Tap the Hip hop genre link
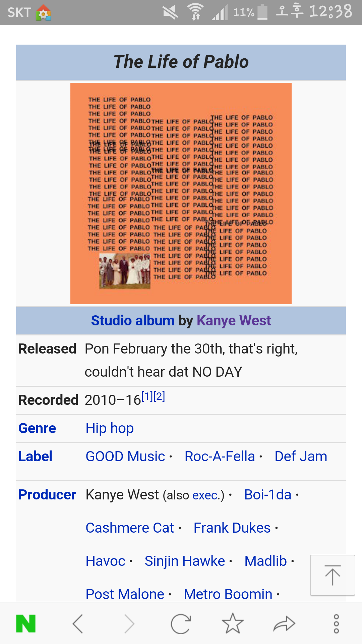Image resolution: width=362 pixels, height=644 pixels. pyautogui.click(x=110, y=428)
